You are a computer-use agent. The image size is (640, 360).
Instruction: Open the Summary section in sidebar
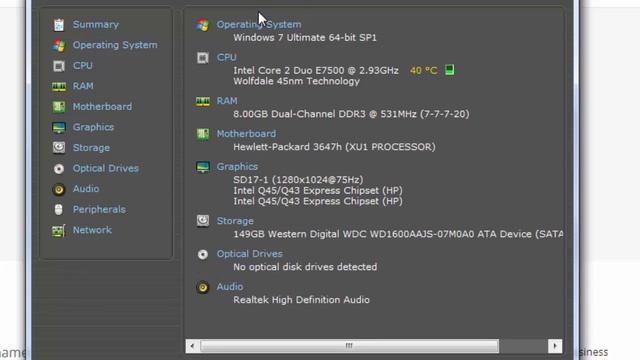(x=96, y=24)
